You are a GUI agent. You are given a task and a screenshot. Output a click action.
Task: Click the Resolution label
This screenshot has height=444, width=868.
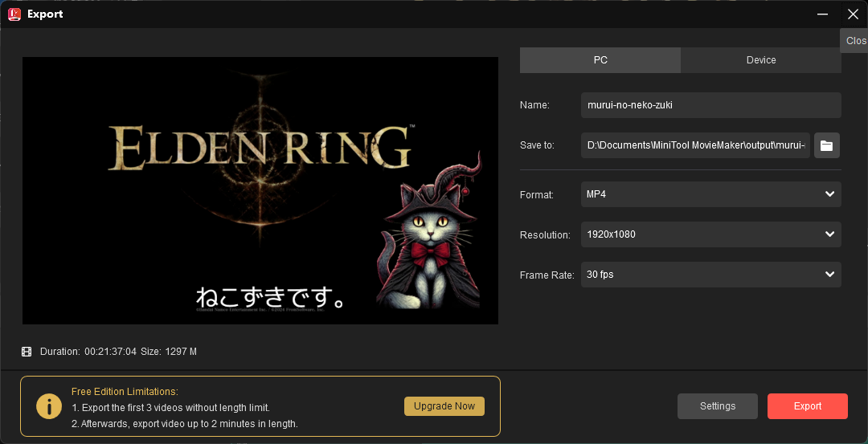tap(545, 235)
